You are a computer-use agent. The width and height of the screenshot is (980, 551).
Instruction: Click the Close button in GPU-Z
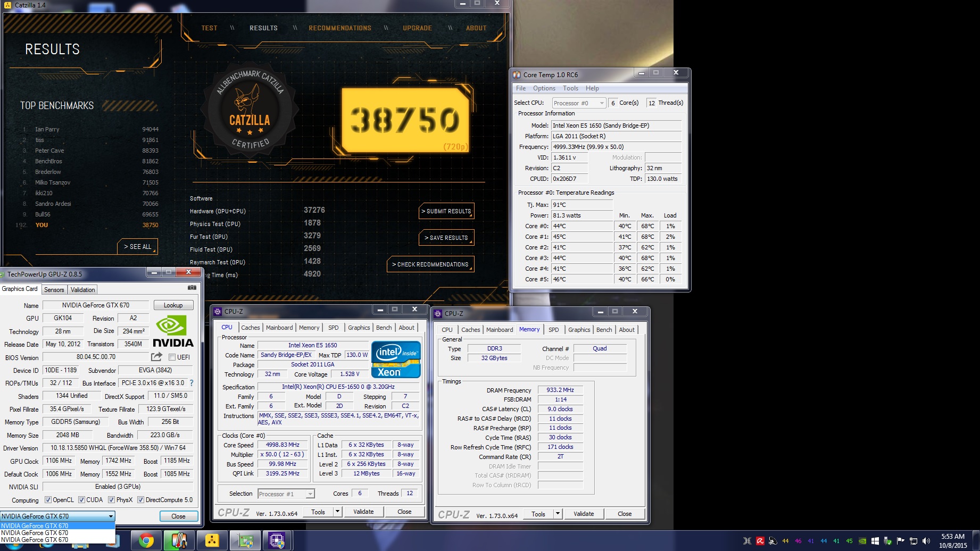click(178, 516)
